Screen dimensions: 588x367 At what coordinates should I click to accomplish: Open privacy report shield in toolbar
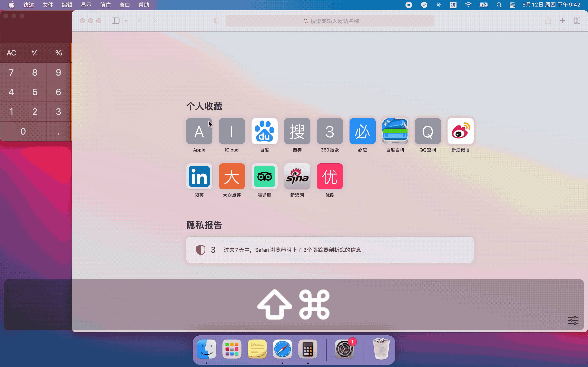[x=216, y=21]
